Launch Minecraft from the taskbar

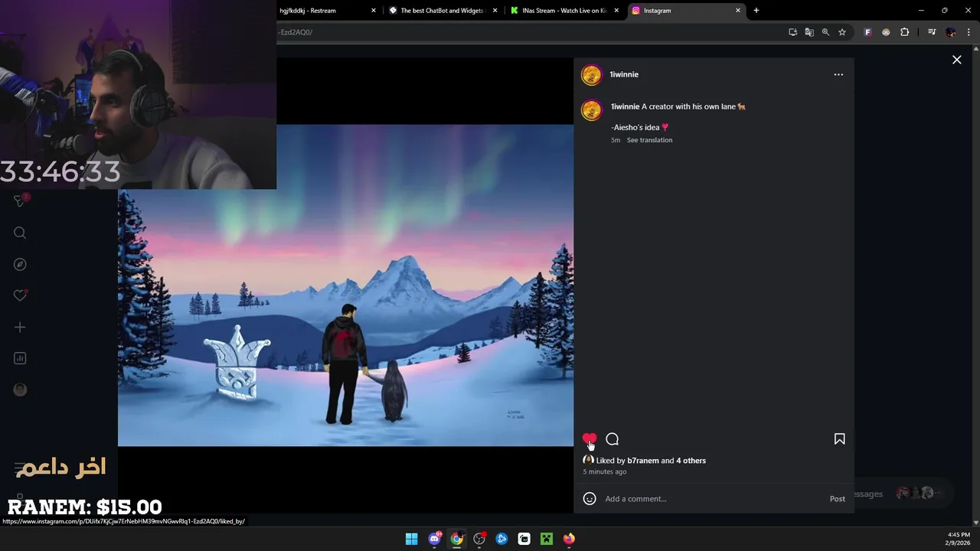coord(547,539)
